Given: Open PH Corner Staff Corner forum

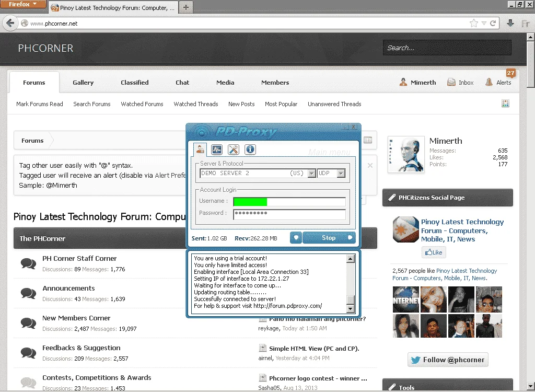Looking at the screenshot, I should 79,259.
